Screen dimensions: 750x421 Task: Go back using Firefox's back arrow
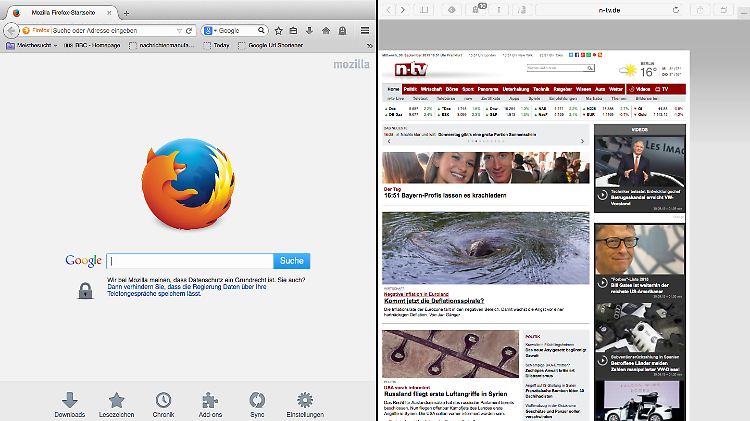[x=11, y=31]
